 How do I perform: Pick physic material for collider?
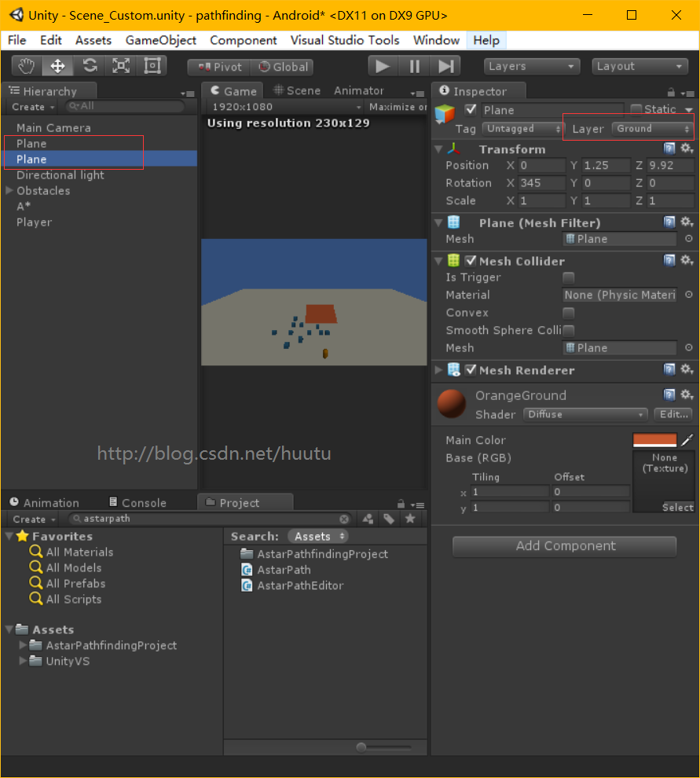point(688,295)
